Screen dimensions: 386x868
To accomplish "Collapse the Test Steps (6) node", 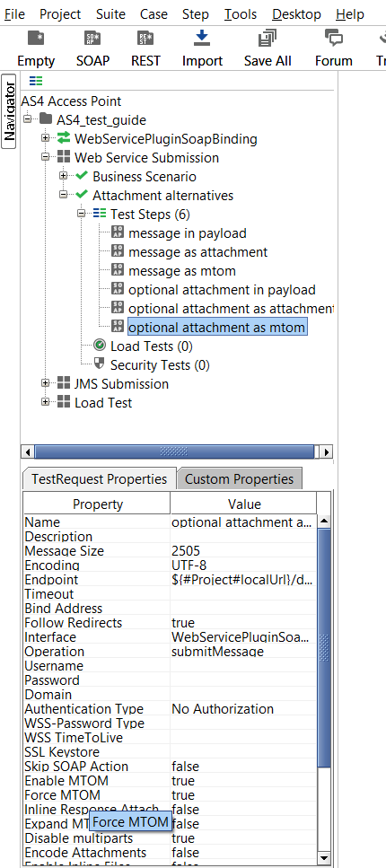I will [x=82, y=214].
